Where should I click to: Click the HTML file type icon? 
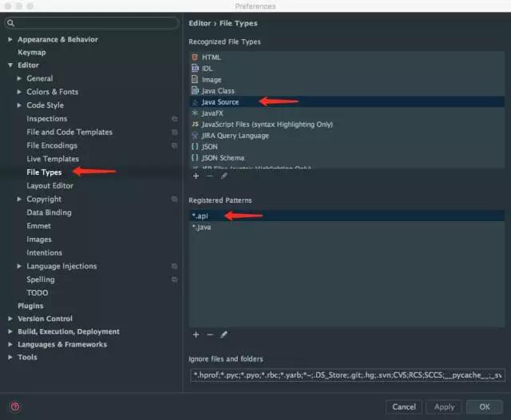pyautogui.click(x=195, y=57)
